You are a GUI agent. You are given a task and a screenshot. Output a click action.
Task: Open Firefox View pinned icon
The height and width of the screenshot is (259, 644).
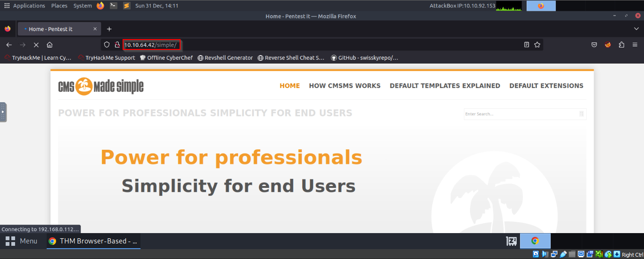click(8, 29)
